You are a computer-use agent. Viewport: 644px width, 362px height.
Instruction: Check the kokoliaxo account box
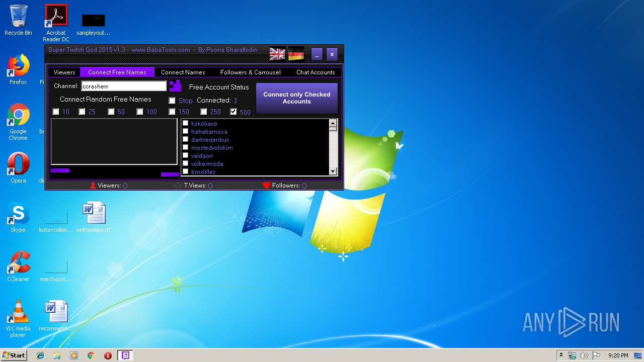tap(186, 123)
